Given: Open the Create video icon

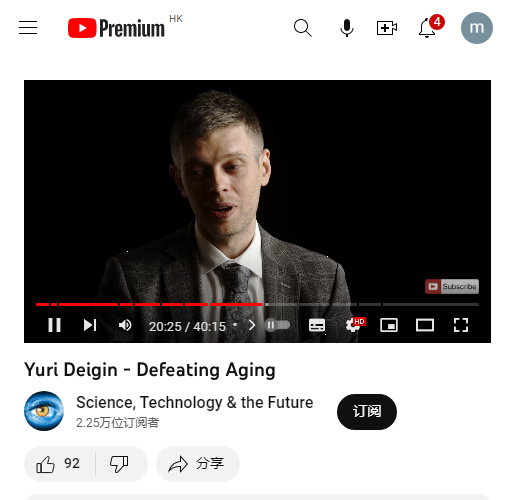Looking at the screenshot, I should click(387, 28).
